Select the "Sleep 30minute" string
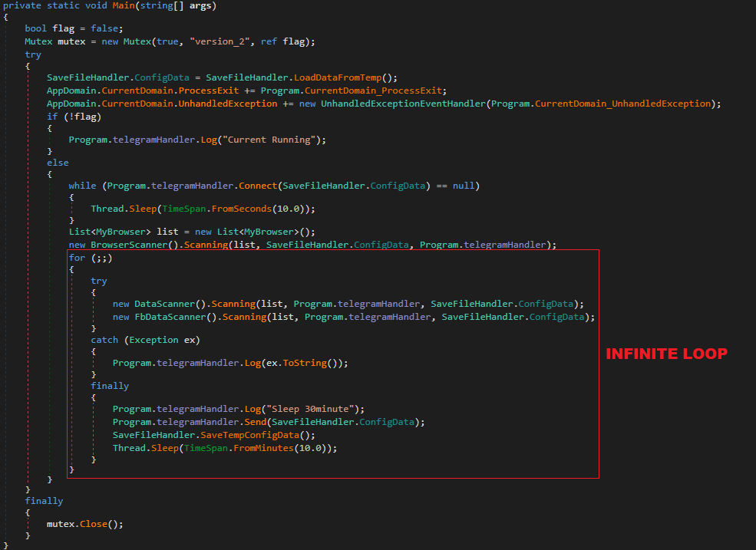The height and width of the screenshot is (550, 756). [x=310, y=410]
